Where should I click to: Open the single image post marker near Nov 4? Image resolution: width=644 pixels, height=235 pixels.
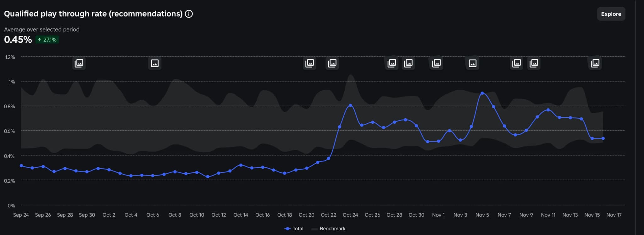(x=472, y=63)
